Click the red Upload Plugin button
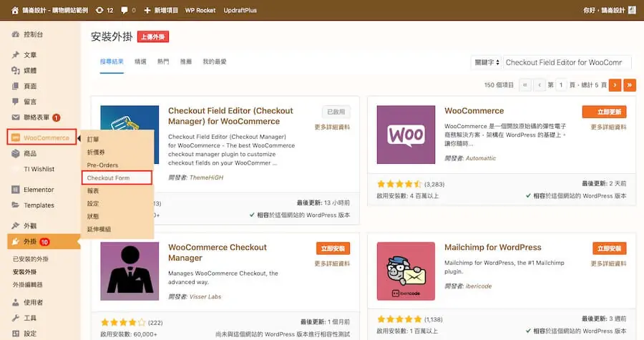The height and width of the screenshot is (340, 644). tap(153, 37)
